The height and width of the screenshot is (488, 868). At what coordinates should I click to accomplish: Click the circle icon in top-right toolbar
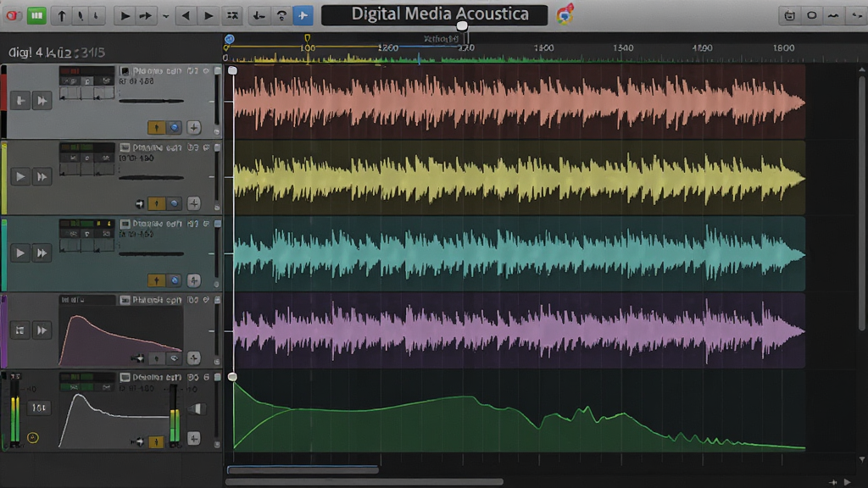tap(811, 15)
